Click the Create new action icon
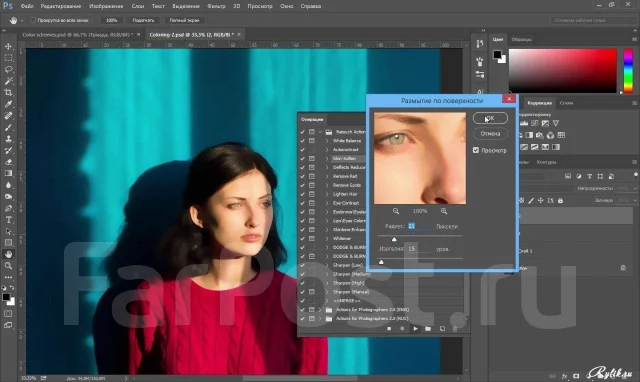 442,329
